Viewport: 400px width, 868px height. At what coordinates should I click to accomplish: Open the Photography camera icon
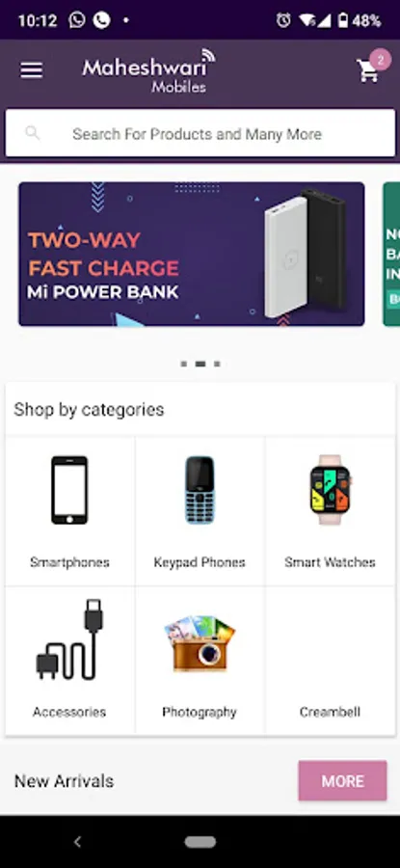pyautogui.click(x=200, y=644)
